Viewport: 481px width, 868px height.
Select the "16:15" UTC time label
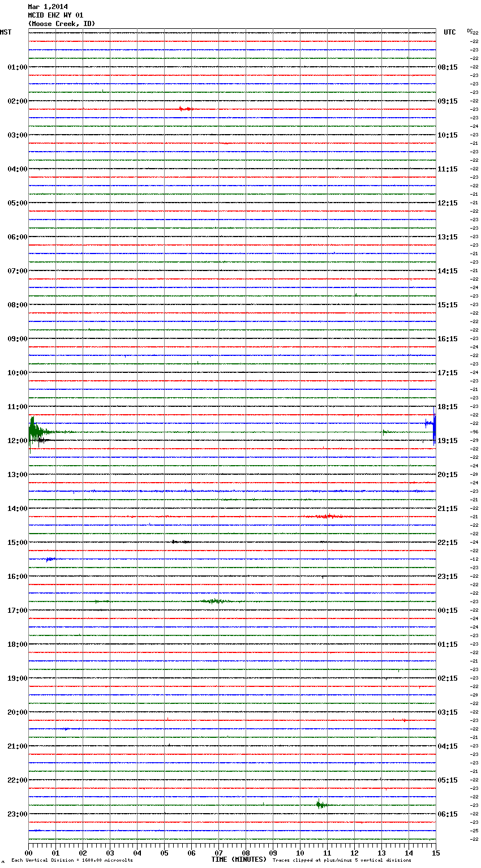pos(448,339)
